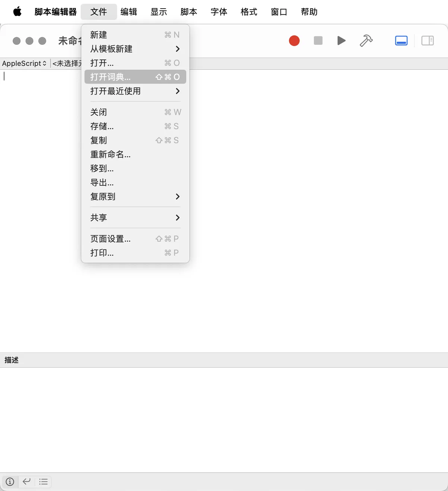Choose 新建 menu item
Image resolution: width=448 pixels, height=491 pixels.
[x=135, y=35]
